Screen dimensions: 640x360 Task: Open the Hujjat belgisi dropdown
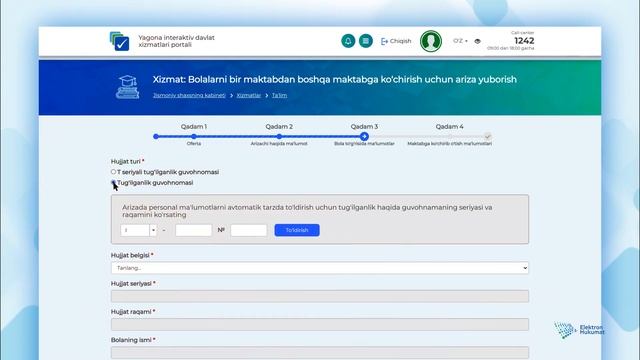pyautogui.click(x=320, y=268)
